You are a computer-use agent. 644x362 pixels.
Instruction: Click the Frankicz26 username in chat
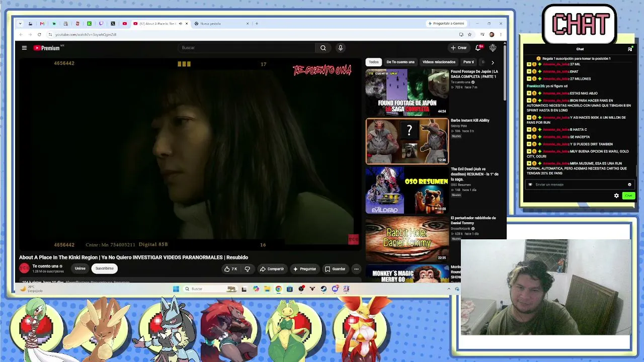point(536,86)
